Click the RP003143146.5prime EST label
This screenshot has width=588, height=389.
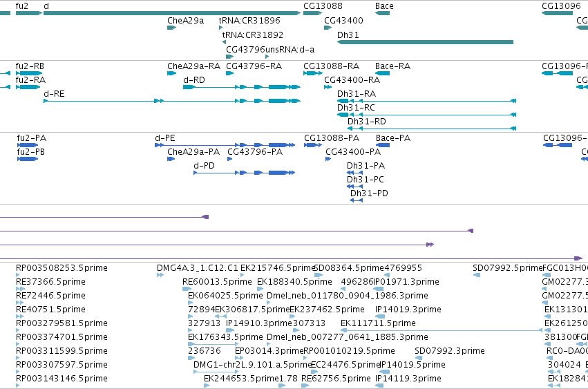[62, 379]
